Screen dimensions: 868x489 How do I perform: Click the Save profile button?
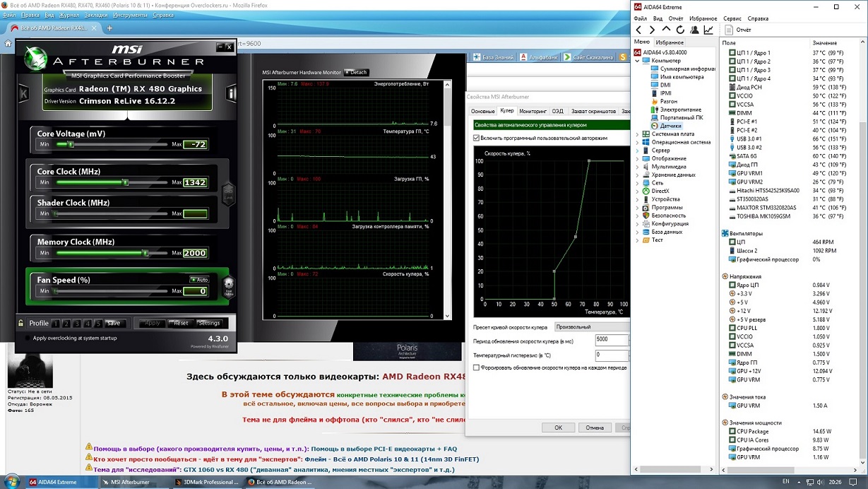coord(113,323)
